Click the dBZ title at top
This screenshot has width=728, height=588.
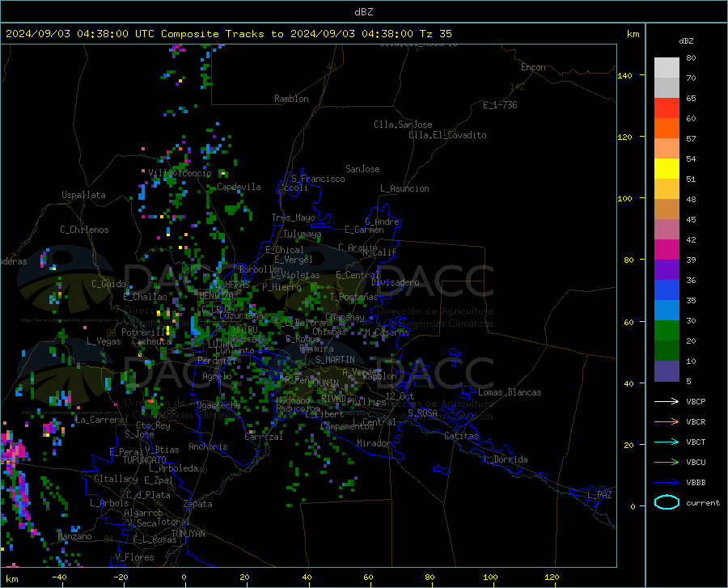pyautogui.click(x=363, y=12)
